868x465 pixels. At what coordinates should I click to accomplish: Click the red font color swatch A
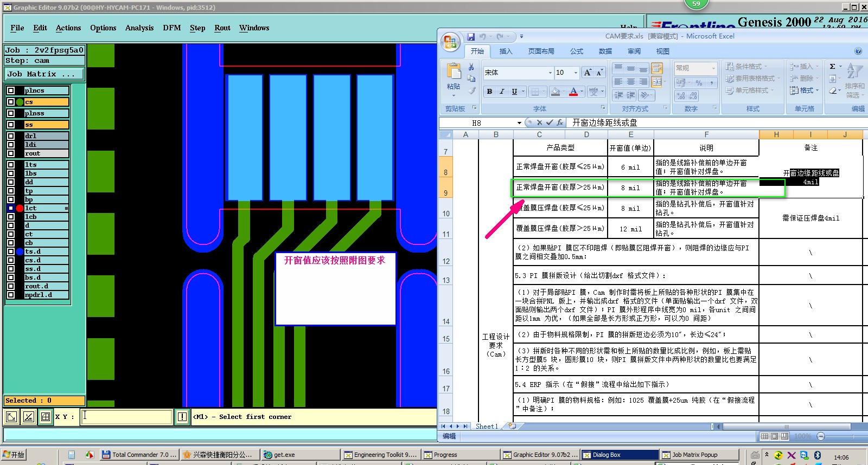click(x=573, y=92)
